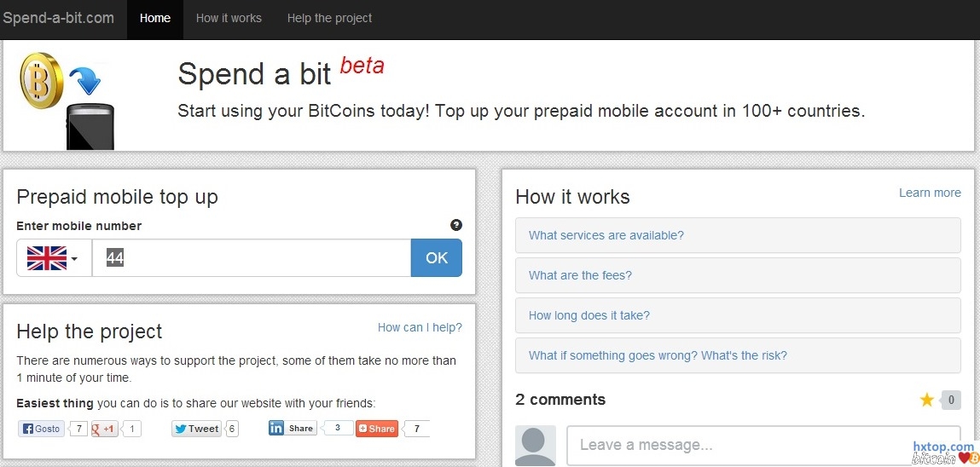980x467 pixels.
Task: Click the Facebook Gosto like button
Action: (42, 429)
